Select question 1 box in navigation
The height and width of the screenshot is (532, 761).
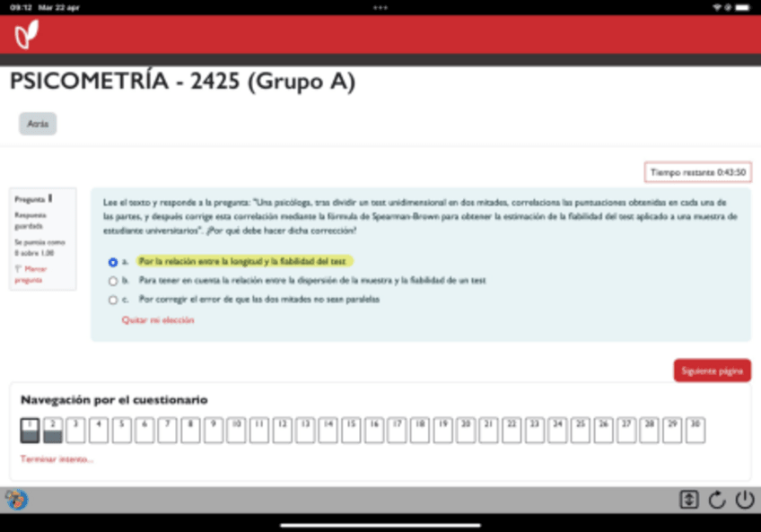click(x=30, y=431)
